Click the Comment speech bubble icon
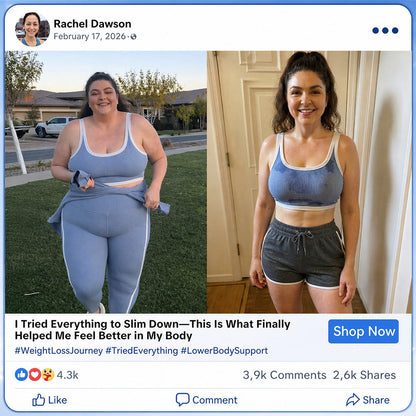The image size is (416, 416). (182, 399)
